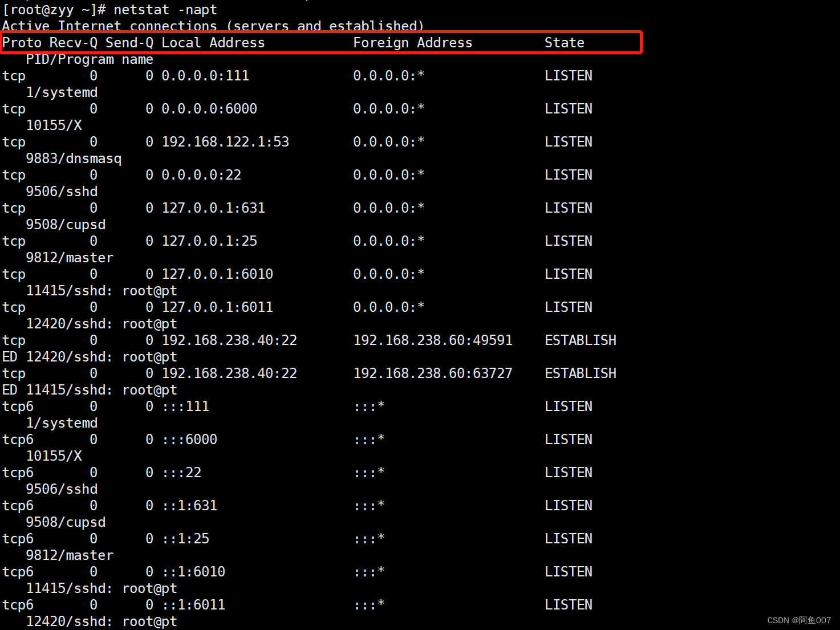Select the 9883/dnsmasq process line
This screenshot has height=630, width=840.
point(73,158)
